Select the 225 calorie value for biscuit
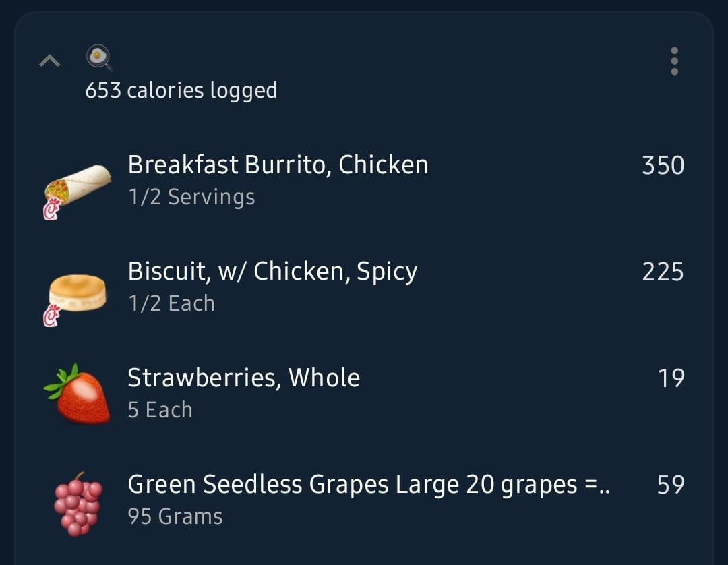This screenshot has height=565, width=728. pos(663,272)
